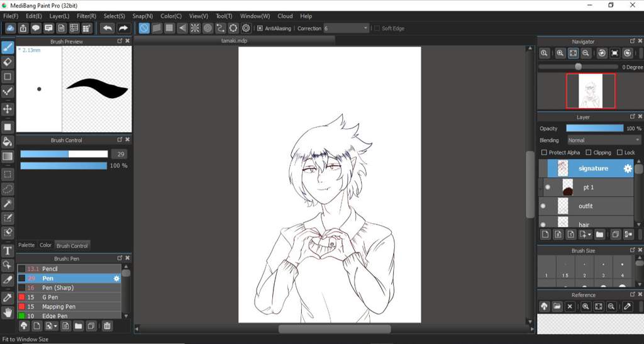This screenshot has height=344, width=644.
Task: Switch to Palette tab
Action: (x=26, y=245)
